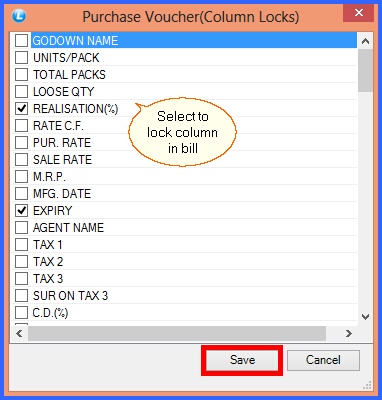The width and height of the screenshot is (382, 400).
Task: Toggle the LOOSE QTY checkbox
Action: click(x=21, y=92)
